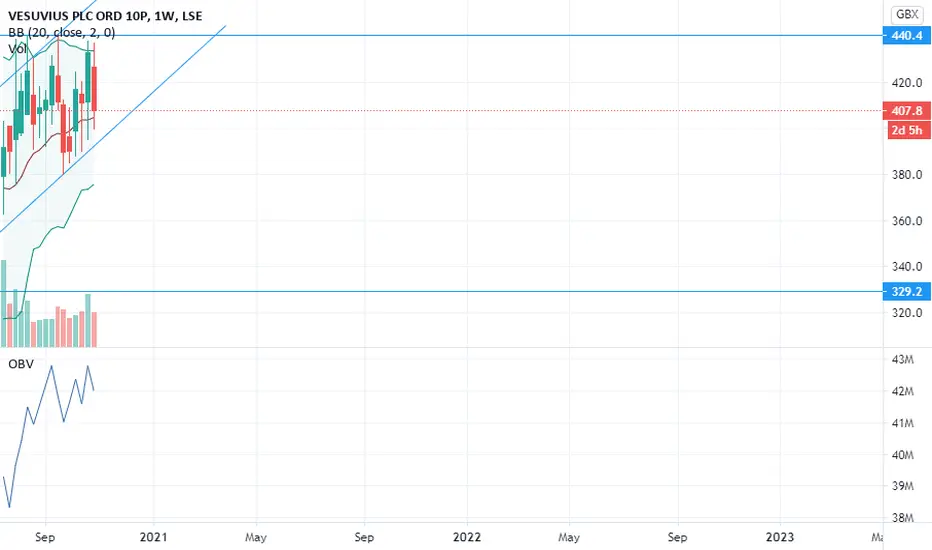Open the BB (20, close, 2, 0) indicator legend
Image resolution: width=932 pixels, height=550 pixels.
point(62,33)
